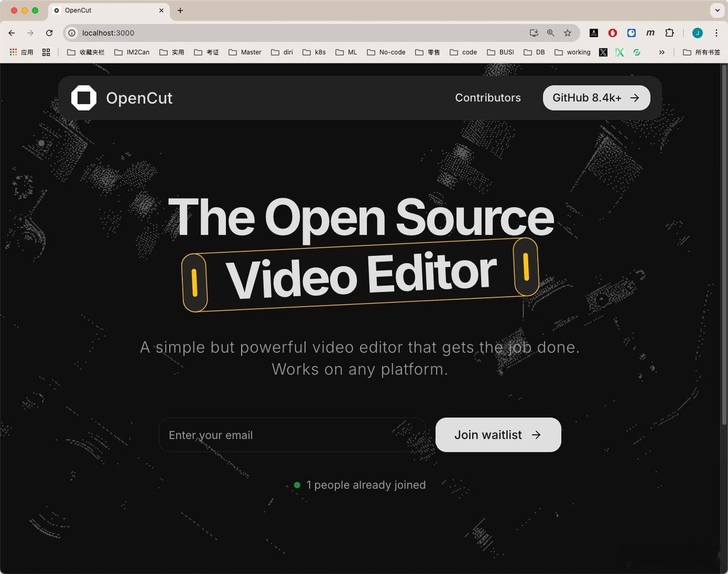Open the Chrome three-dot menu
The height and width of the screenshot is (574, 728).
pyautogui.click(x=717, y=33)
